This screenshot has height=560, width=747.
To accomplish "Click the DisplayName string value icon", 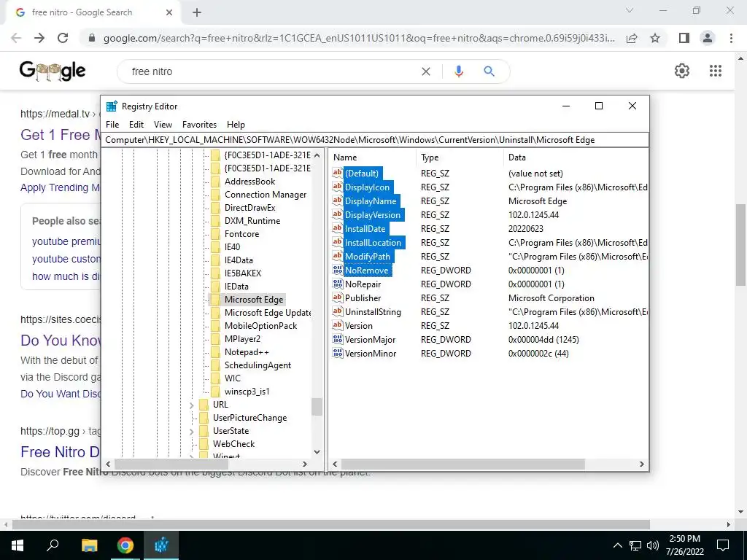I will [337, 201].
